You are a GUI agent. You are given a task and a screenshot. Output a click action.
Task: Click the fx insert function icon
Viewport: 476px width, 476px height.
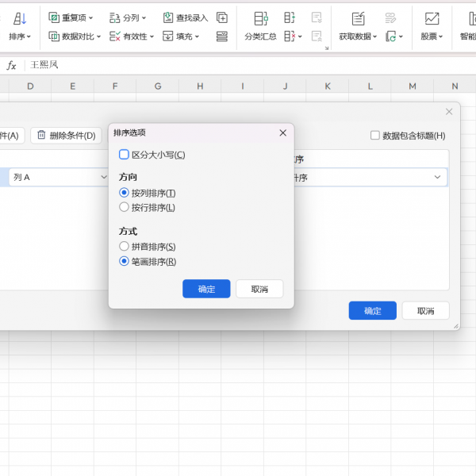coord(12,65)
